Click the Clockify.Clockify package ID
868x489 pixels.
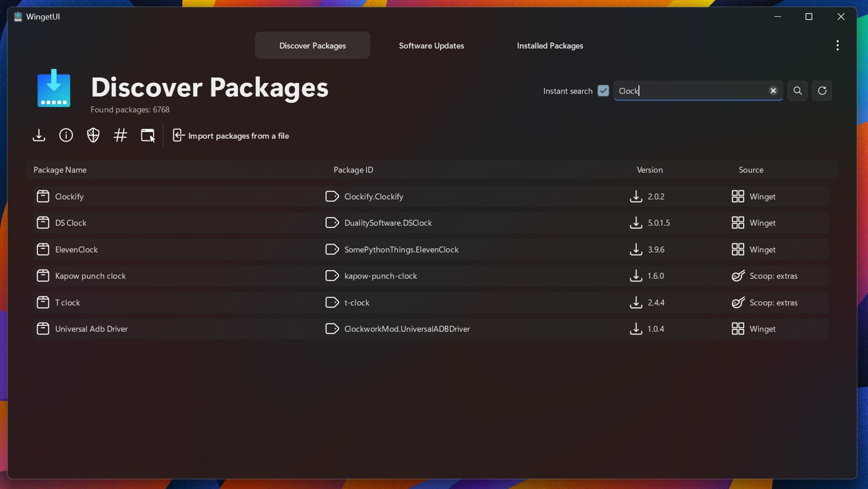click(373, 196)
